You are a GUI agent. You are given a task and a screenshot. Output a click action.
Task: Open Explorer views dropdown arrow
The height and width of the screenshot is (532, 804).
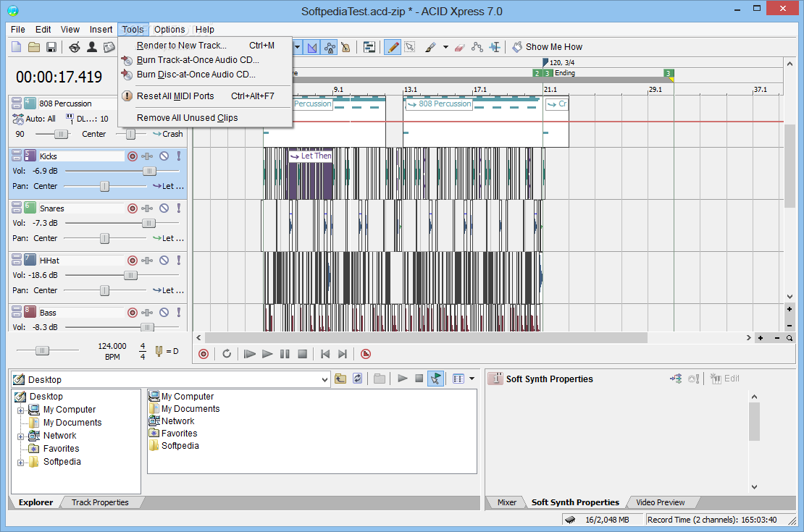[472, 379]
